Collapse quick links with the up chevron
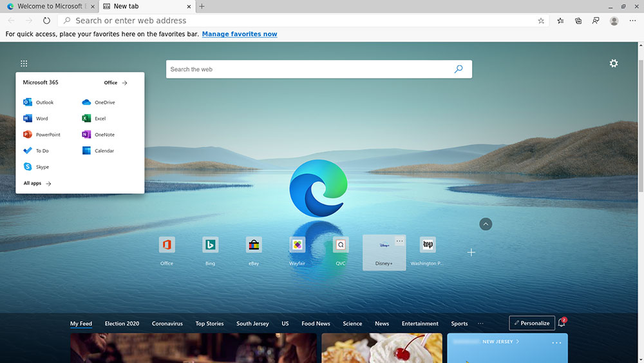This screenshot has width=644, height=363. click(486, 224)
